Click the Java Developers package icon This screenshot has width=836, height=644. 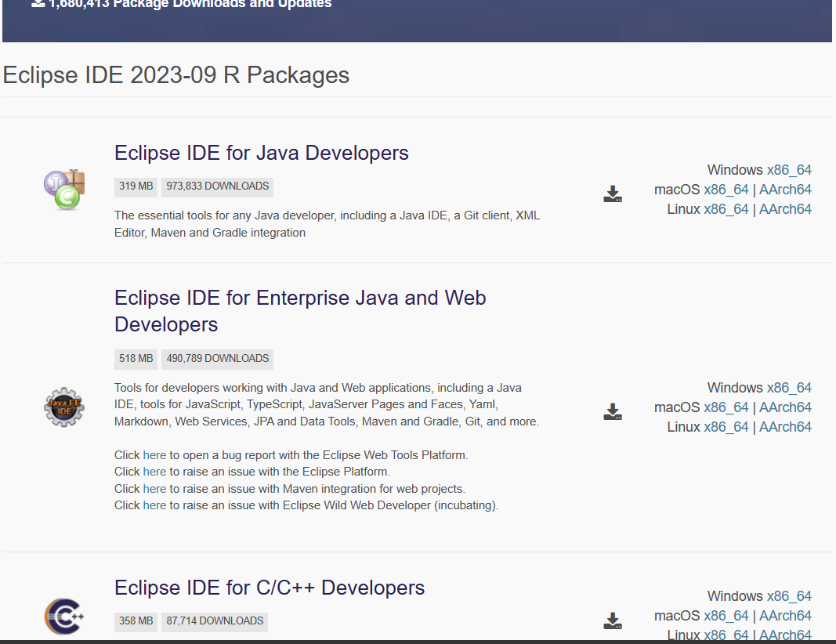point(64,190)
